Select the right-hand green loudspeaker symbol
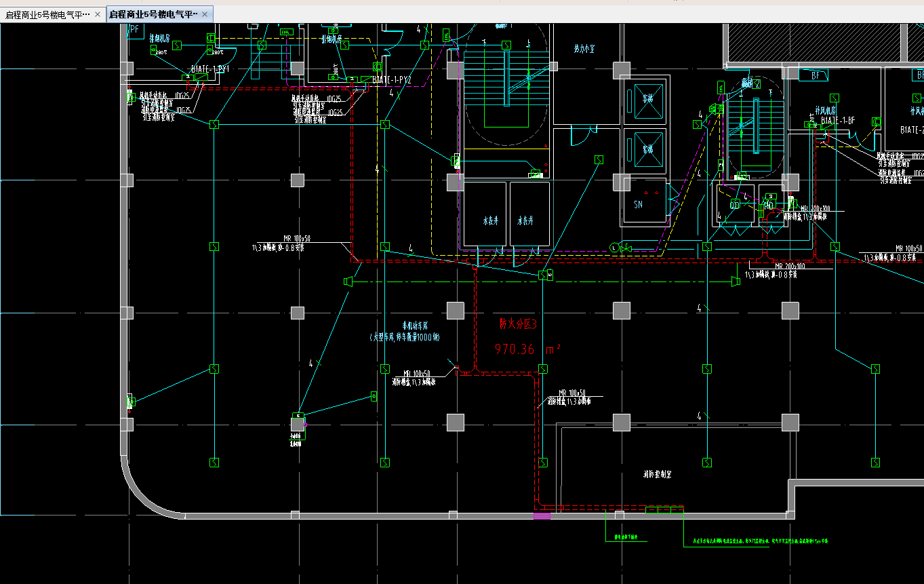Screen dimensions: 924x584 point(735,281)
